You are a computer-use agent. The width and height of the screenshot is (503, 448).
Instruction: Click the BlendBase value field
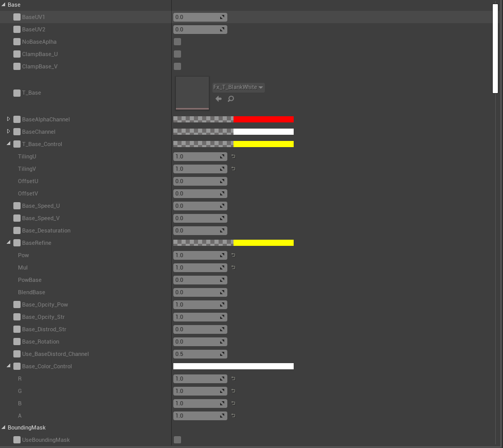pos(200,292)
